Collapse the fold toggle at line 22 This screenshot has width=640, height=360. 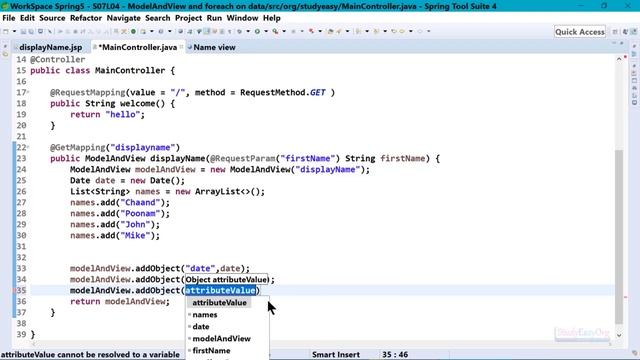[28, 147]
